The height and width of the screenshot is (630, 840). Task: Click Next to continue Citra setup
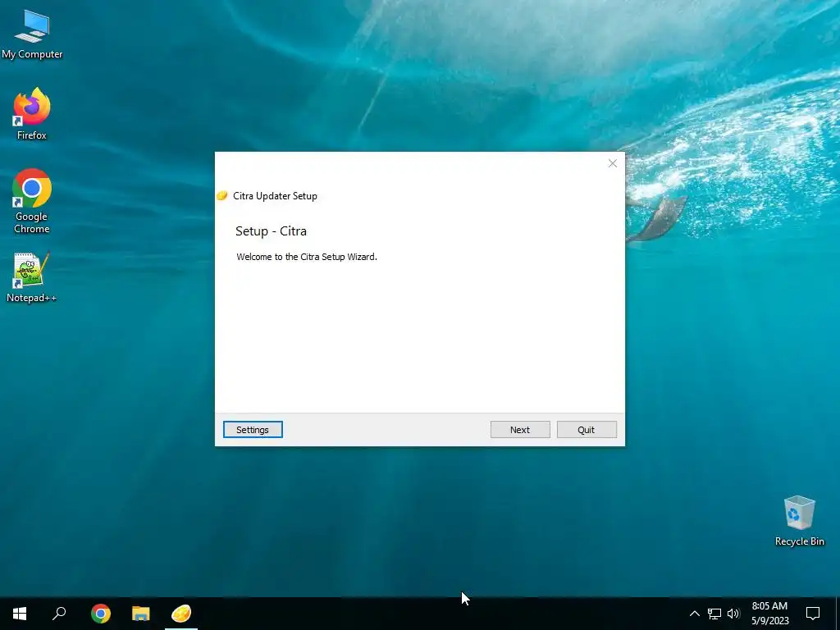point(519,430)
